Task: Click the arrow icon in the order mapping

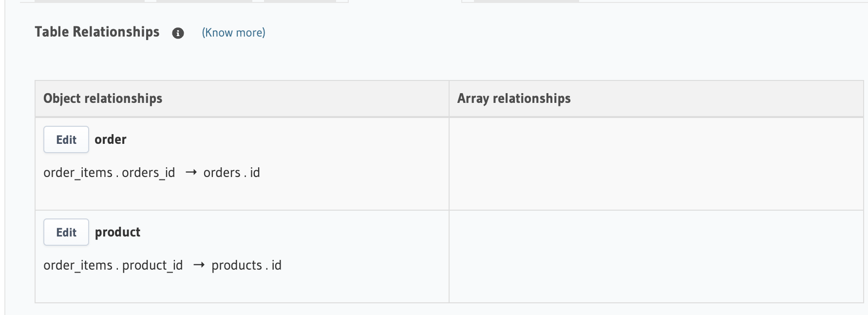Action: click(x=191, y=172)
